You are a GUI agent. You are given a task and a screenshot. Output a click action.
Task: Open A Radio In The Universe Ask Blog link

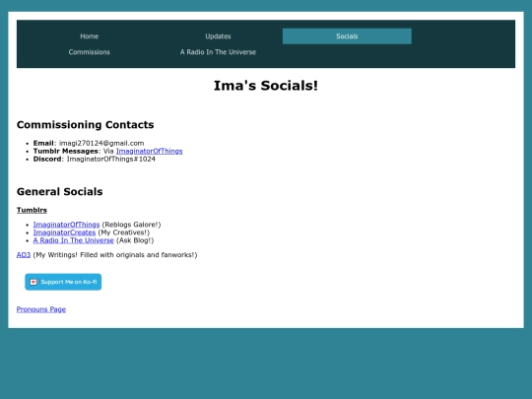[x=73, y=240]
